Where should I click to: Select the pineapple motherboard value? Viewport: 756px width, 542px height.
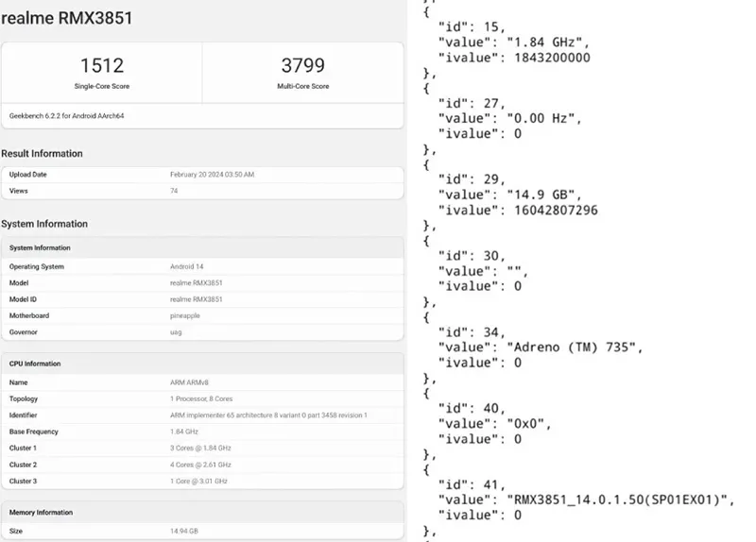[185, 316]
